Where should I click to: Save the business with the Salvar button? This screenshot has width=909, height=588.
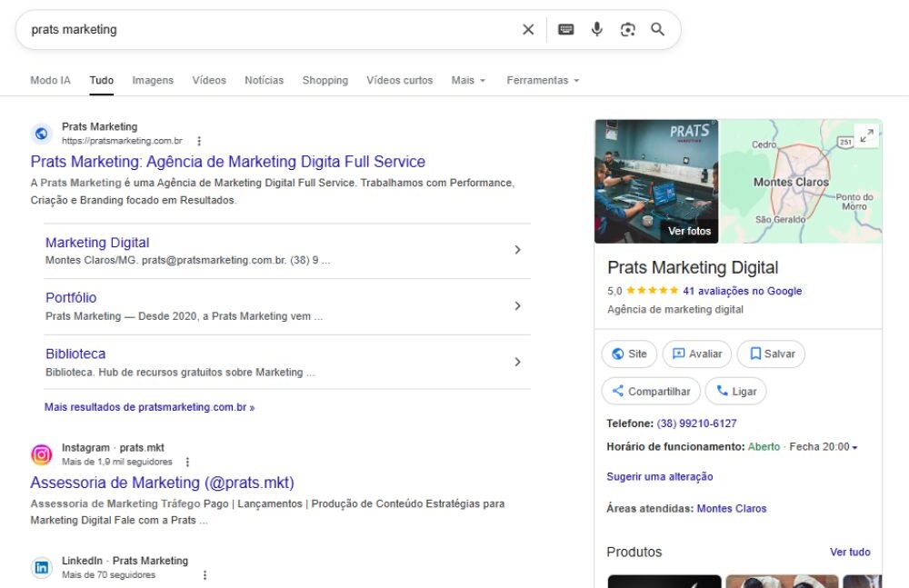coord(771,354)
